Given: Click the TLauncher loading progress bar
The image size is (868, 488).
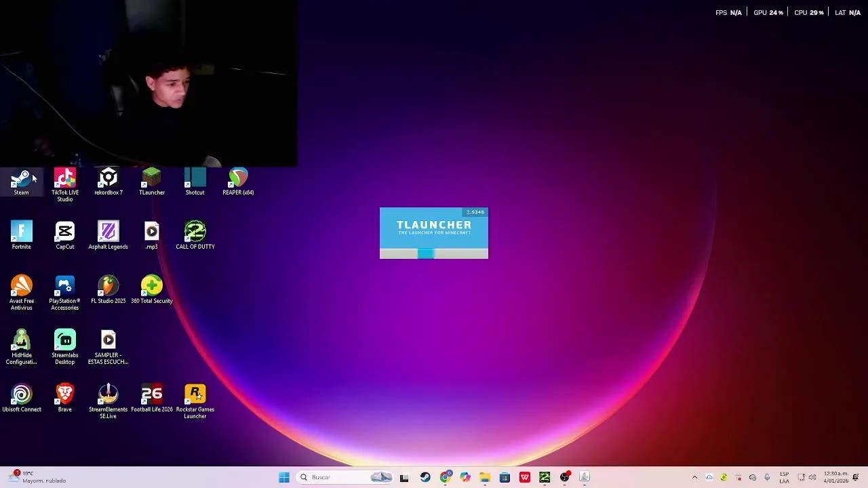Looking at the screenshot, I should 434,253.
